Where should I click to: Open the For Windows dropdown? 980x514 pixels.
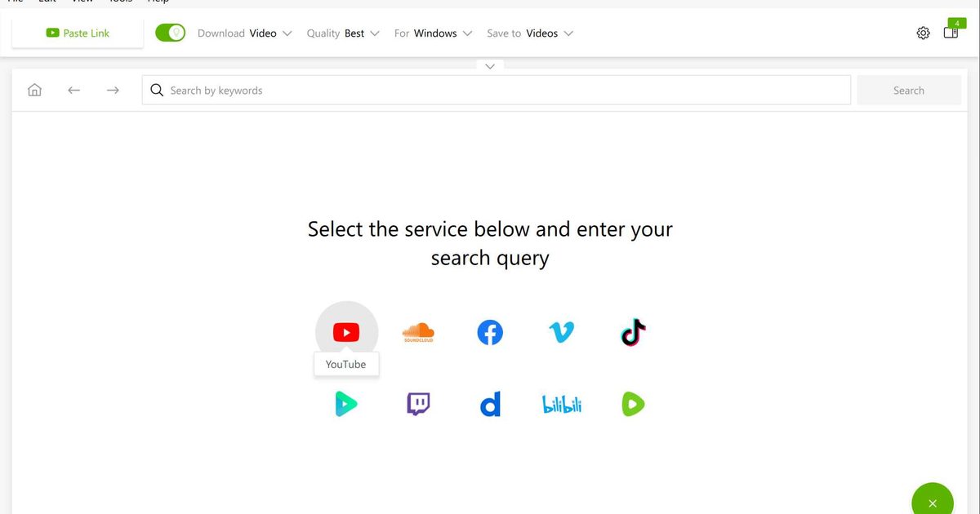coord(433,33)
